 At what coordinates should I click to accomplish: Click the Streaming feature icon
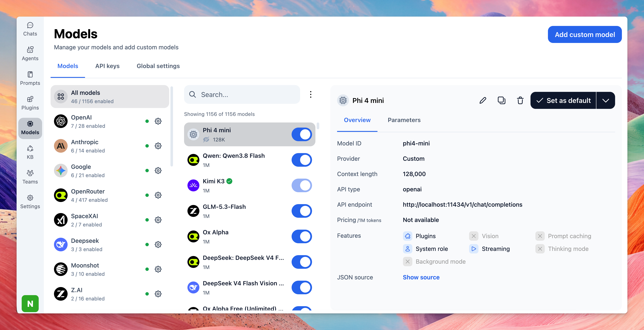tap(474, 249)
